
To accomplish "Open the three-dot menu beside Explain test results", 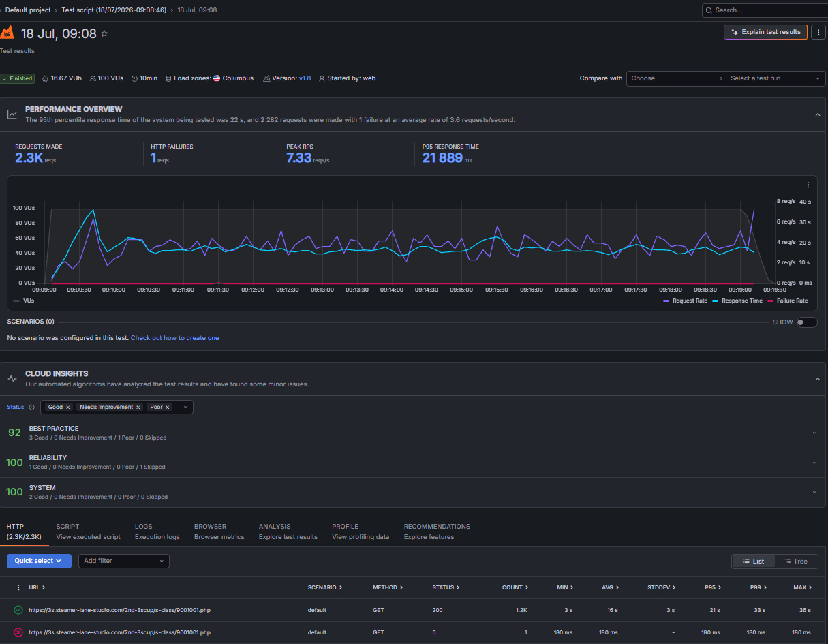I will pos(818,32).
